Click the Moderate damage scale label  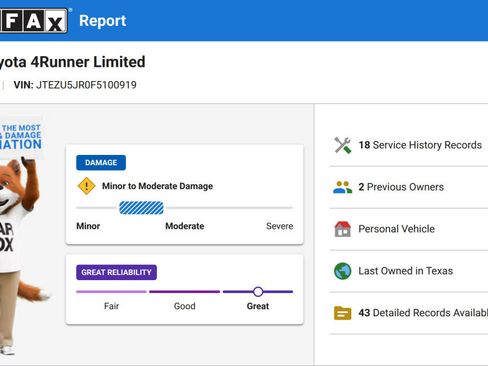185,226
